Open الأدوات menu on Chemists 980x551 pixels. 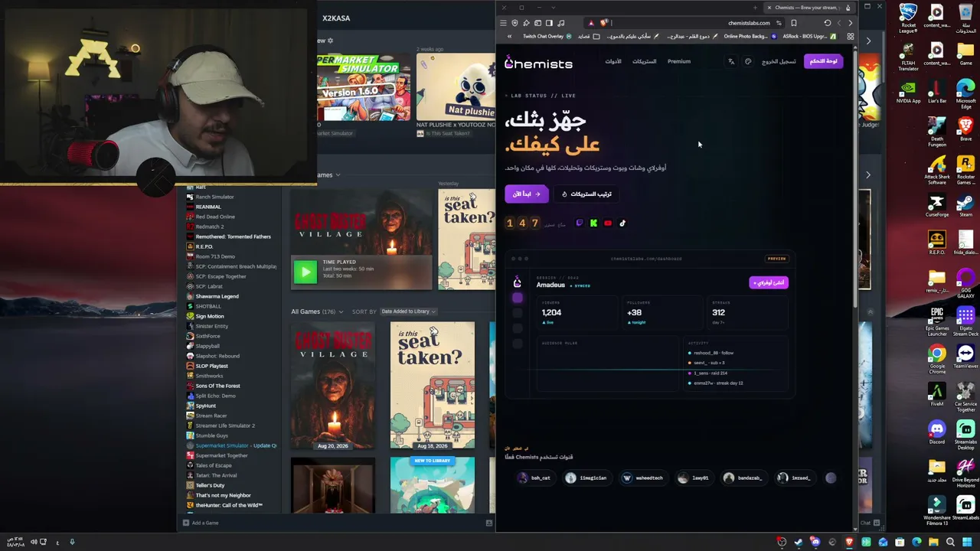point(613,61)
